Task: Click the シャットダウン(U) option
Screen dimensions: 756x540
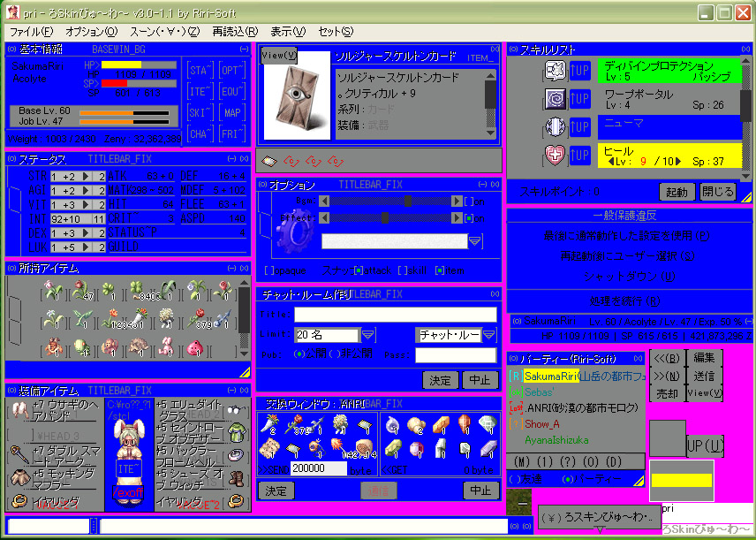Action: pos(627,277)
